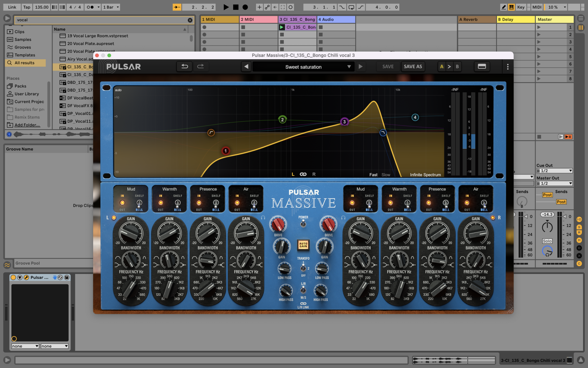Click the Pulsar undo arrow button
Screen dimensions: 588x368
click(184, 67)
